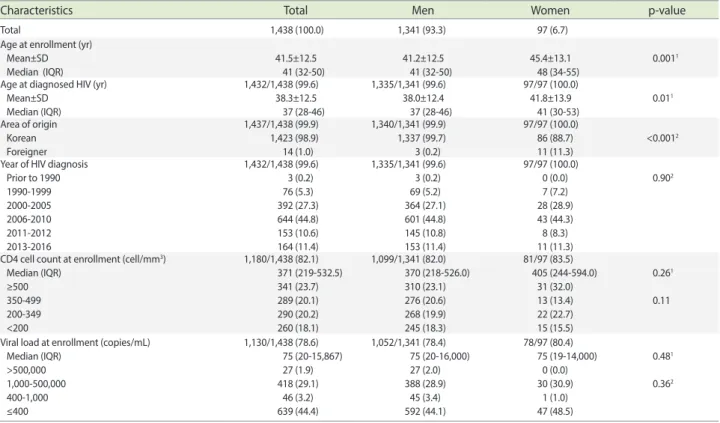Select the value 1,180/1,438 (82.1)

(x=281, y=259)
